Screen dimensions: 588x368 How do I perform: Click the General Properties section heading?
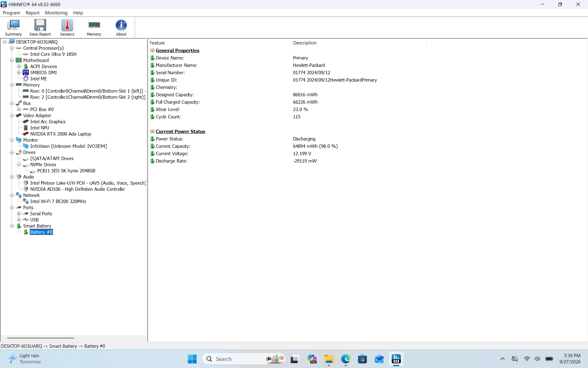click(177, 51)
